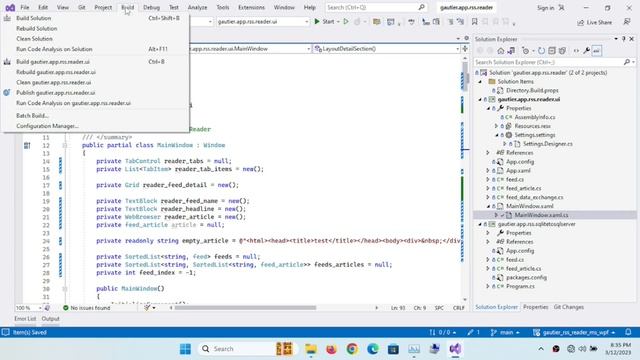Click Show All Files icon
Screen dimensions: 640x360
(x=562, y=51)
